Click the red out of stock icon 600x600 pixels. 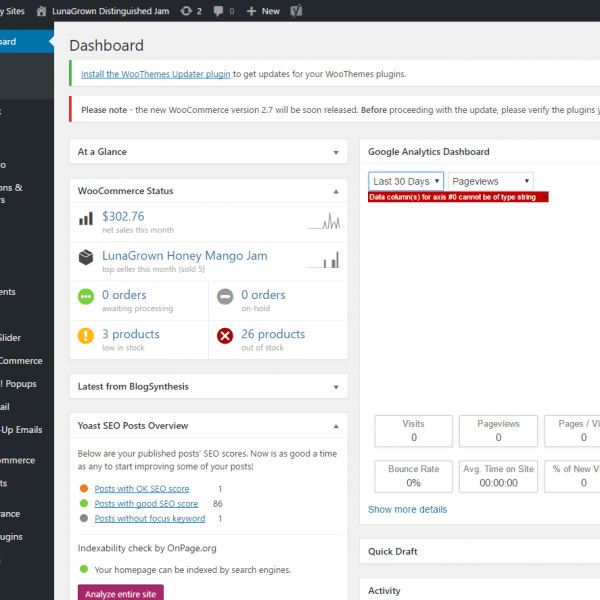[225, 336]
